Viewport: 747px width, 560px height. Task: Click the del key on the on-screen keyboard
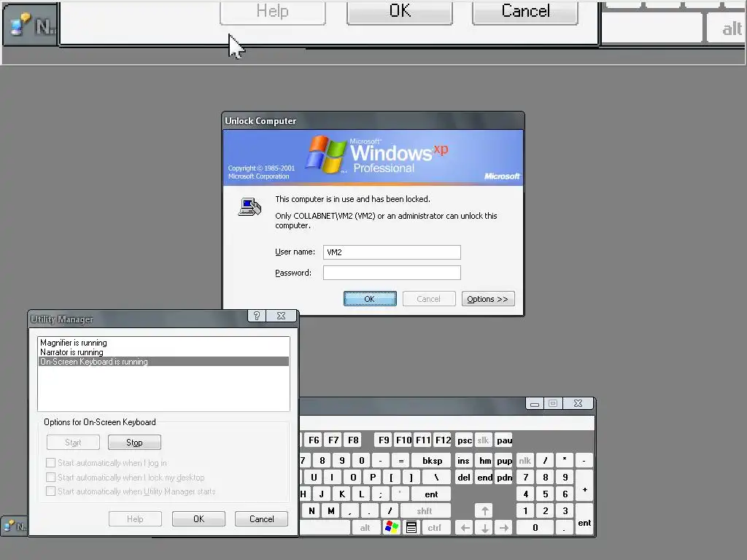tap(463, 477)
